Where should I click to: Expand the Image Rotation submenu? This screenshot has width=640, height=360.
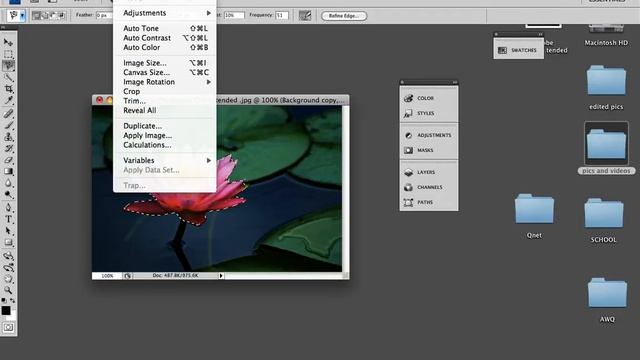[x=209, y=82]
